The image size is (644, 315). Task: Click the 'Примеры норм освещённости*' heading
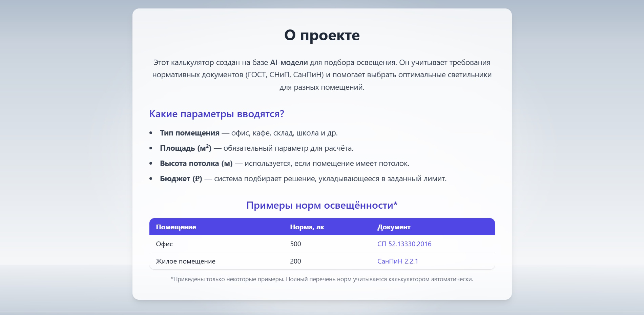point(322,205)
